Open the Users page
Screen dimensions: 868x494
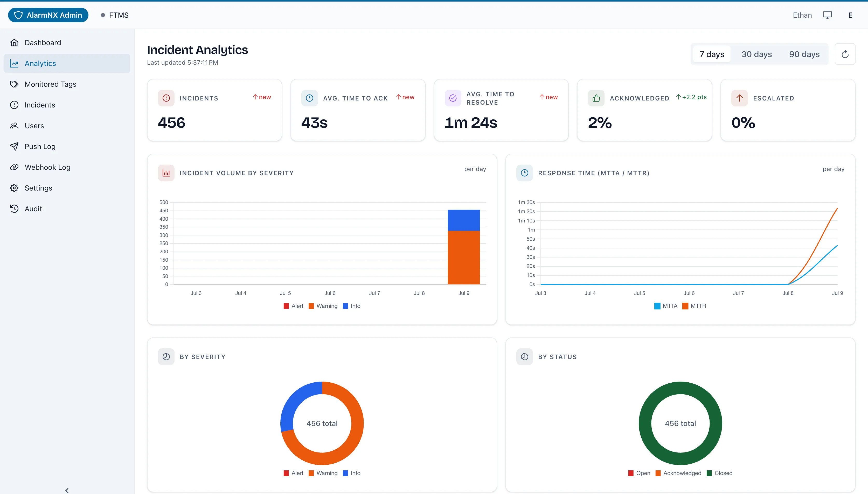(67, 126)
